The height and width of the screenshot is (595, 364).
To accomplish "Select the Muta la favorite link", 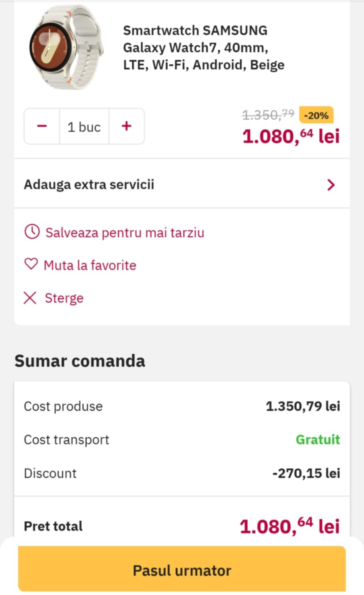I will pyautogui.click(x=90, y=265).
